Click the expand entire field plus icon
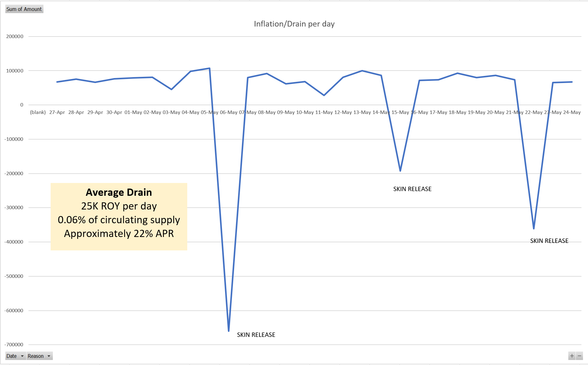588x365 pixels. [572, 356]
